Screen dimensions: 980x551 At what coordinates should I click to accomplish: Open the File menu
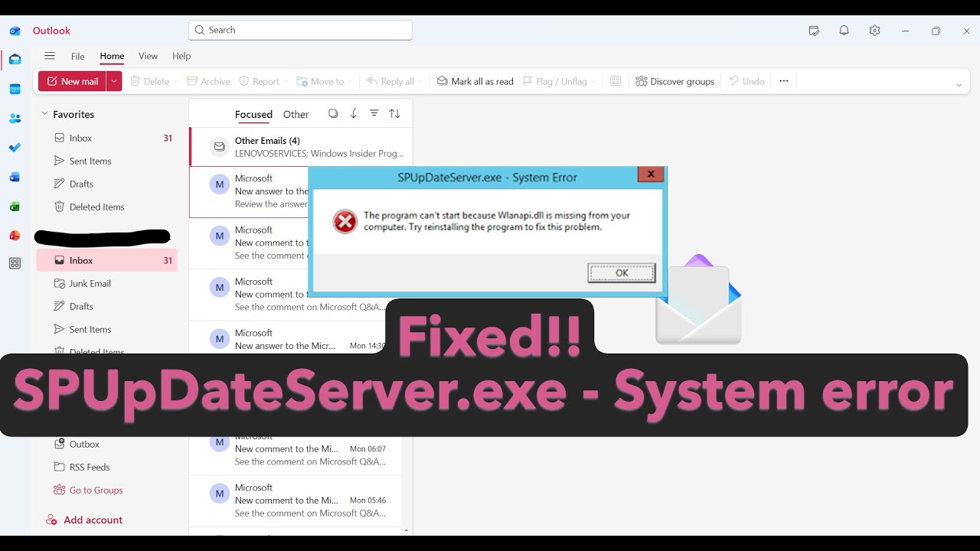[78, 57]
